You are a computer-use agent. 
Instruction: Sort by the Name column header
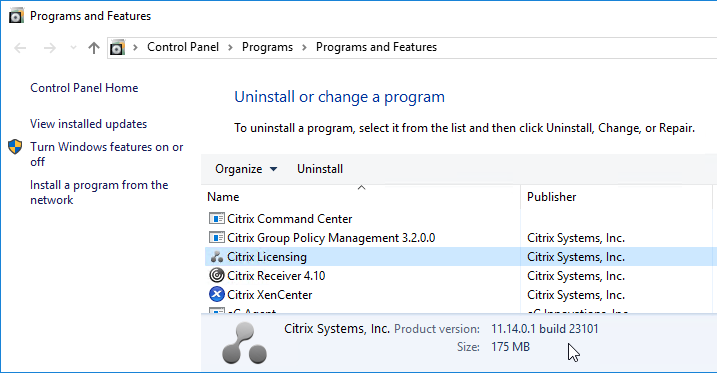tap(361, 197)
